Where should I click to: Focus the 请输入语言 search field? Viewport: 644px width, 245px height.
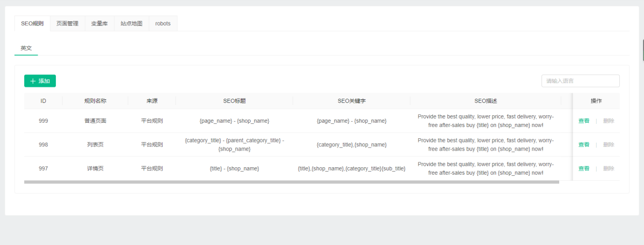click(x=581, y=81)
